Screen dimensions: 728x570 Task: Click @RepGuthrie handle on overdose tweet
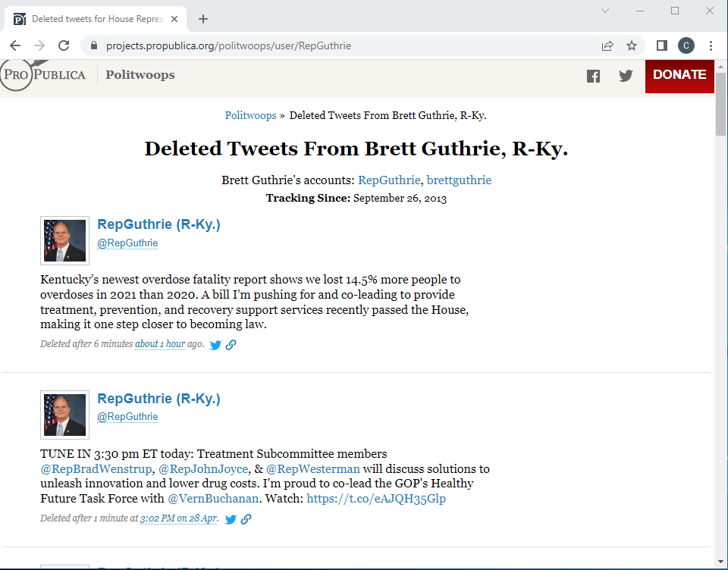pyautogui.click(x=127, y=243)
